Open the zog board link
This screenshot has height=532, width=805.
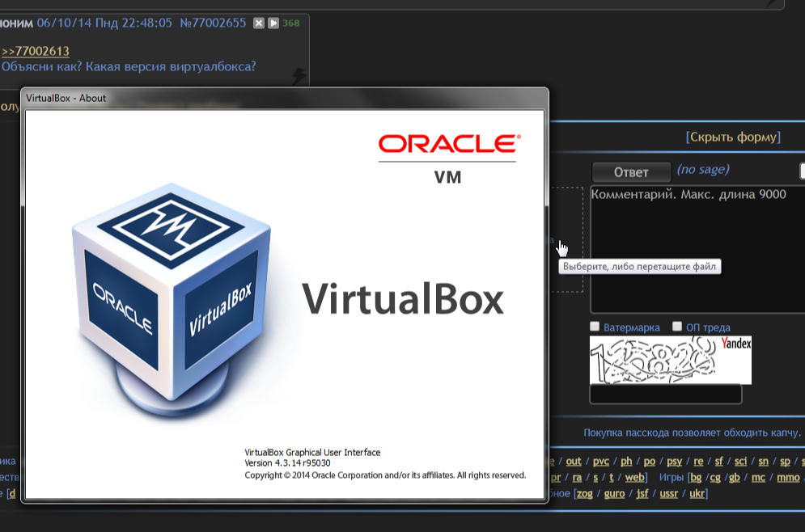click(585, 493)
